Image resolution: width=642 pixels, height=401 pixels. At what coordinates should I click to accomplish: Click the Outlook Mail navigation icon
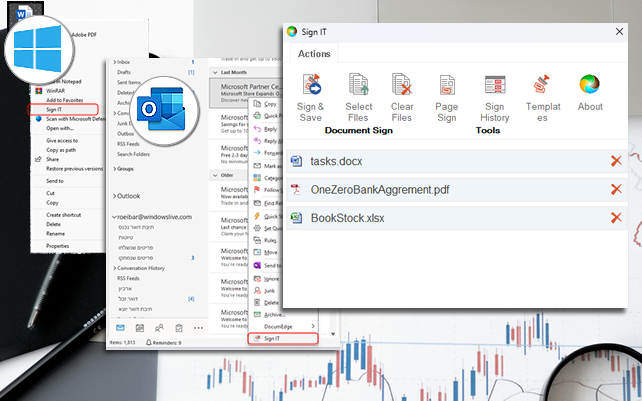pyautogui.click(x=120, y=328)
